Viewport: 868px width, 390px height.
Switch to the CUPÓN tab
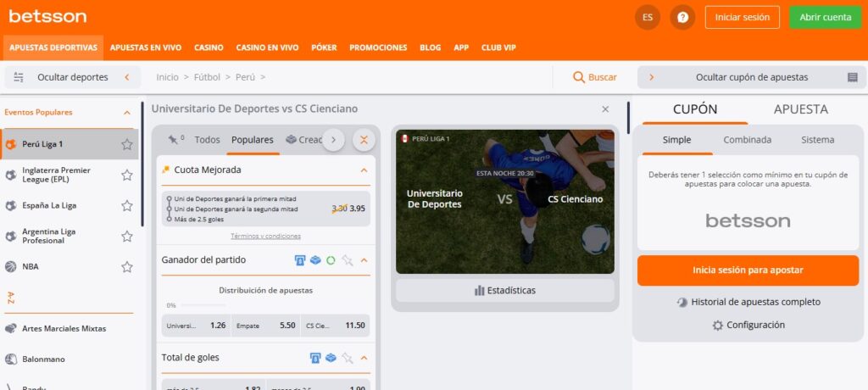695,109
